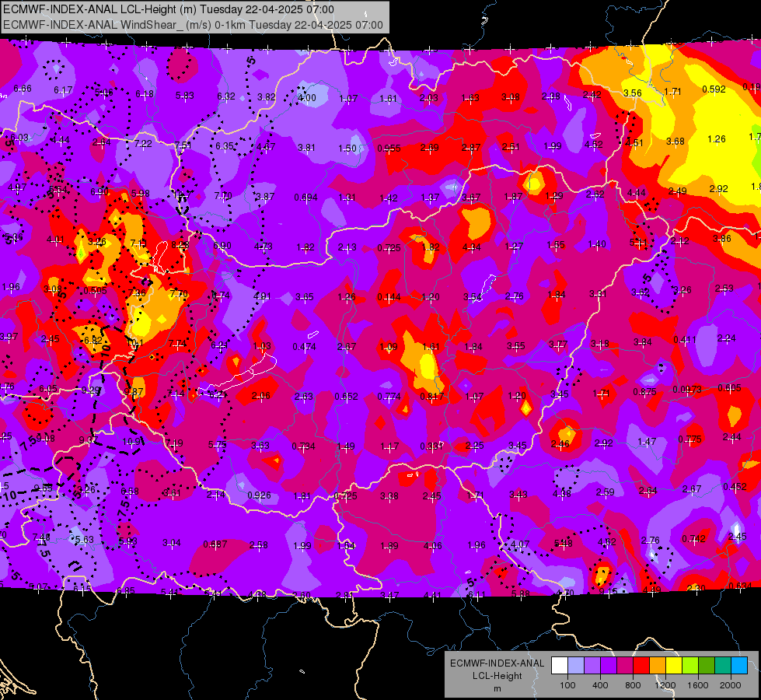Select the red legend swatch beside 800
The height and width of the screenshot is (700, 761).
tap(641, 666)
